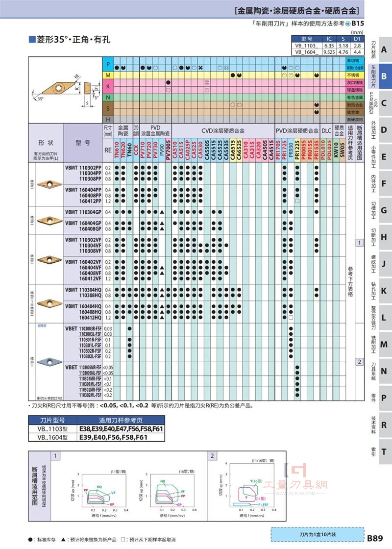The image size is (392, 549).
Task: Click the VBMT GP insert image
Action: 49,221
